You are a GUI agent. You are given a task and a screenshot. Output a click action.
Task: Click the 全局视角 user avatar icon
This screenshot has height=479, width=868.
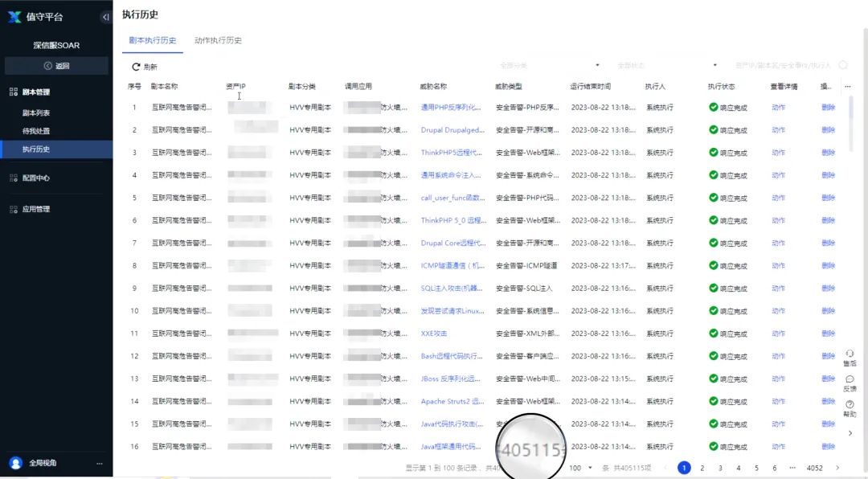[15, 463]
